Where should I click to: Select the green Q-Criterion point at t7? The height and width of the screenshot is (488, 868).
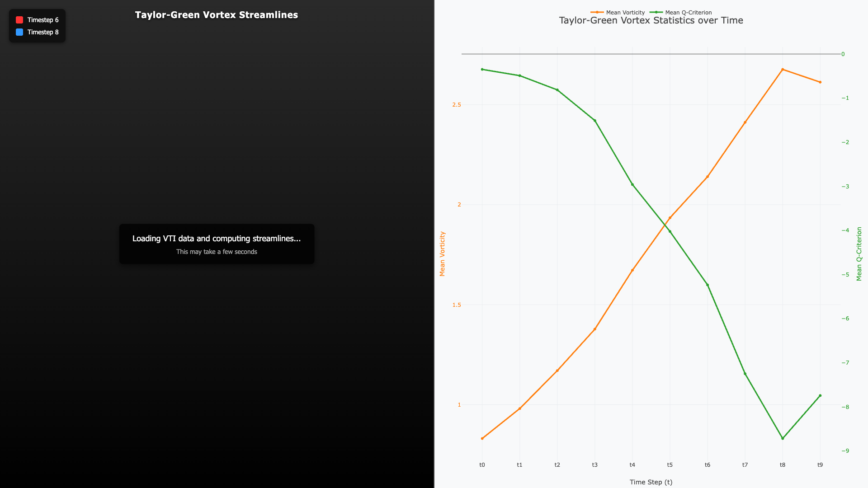click(745, 374)
